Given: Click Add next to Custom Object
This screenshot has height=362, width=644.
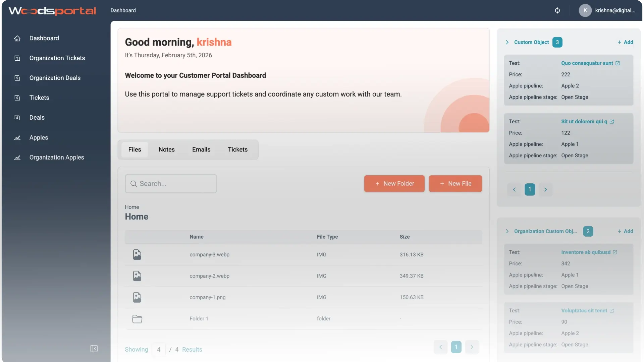Looking at the screenshot, I should coord(626,42).
